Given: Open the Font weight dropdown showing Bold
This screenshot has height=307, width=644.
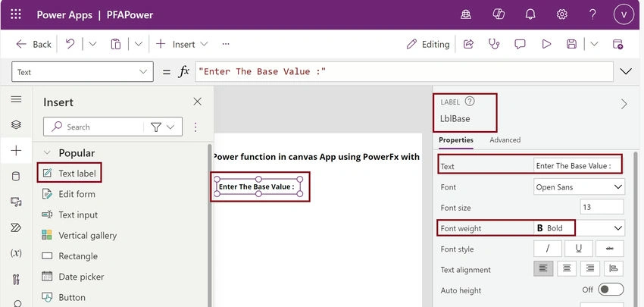Looking at the screenshot, I should [x=579, y=228].
